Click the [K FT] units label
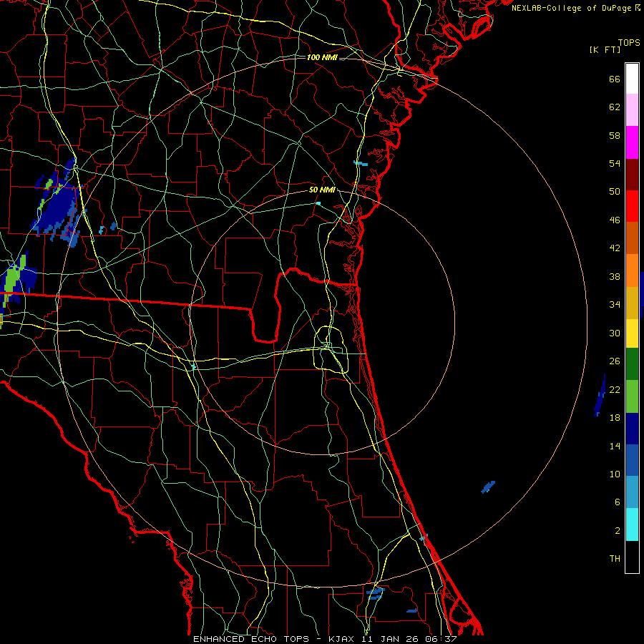644x644 pixels. tap(605, 50)
